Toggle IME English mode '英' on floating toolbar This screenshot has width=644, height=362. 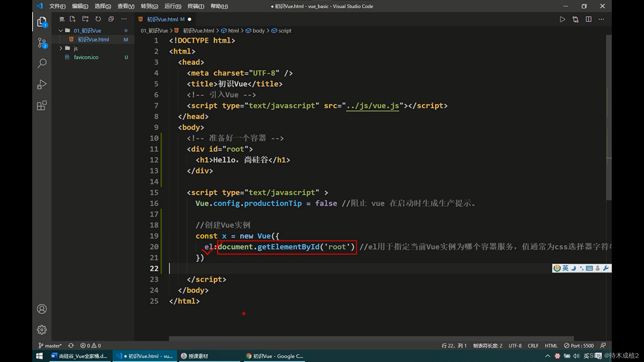(x=566, y=268)
